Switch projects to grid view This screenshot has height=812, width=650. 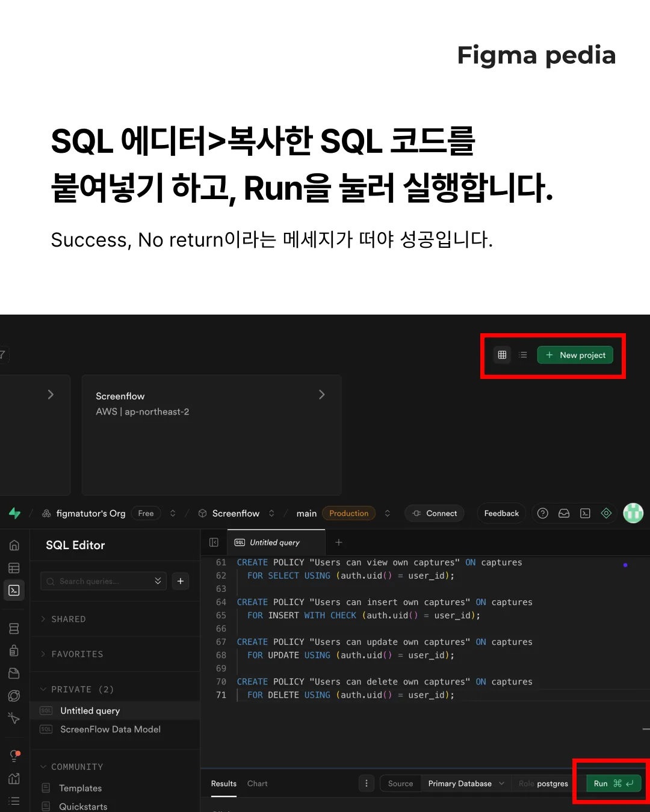(x=502, y=355)
